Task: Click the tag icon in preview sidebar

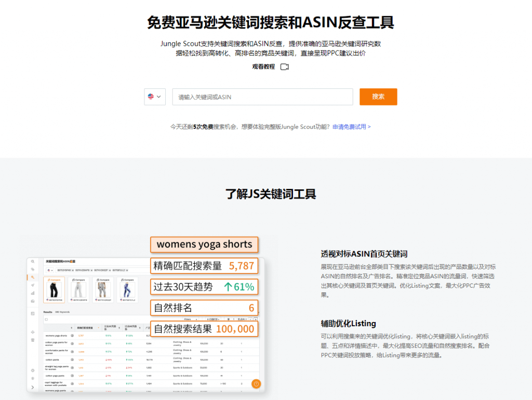Action: (x=33, y=269)
